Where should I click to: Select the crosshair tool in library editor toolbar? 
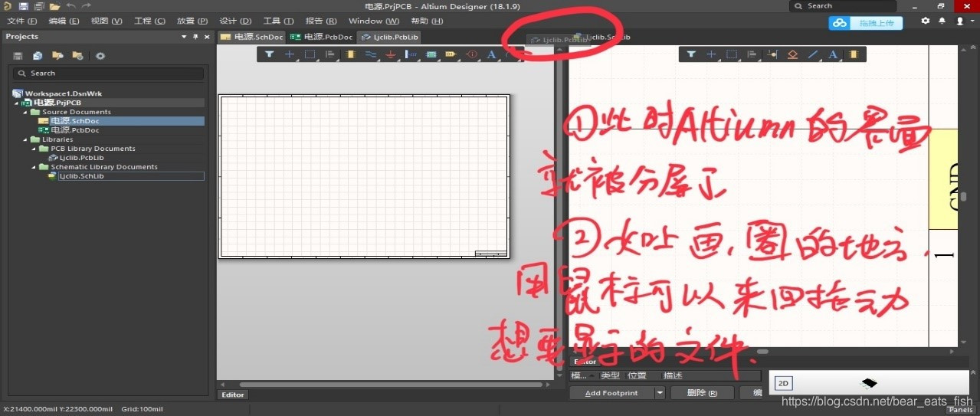coord(711,54)
